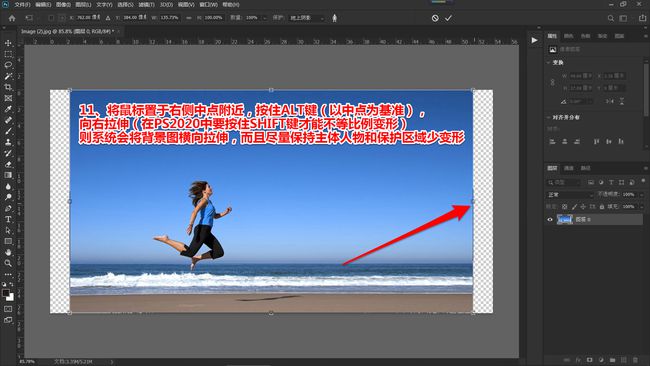
Task: Open the Edit Toolbar three-dots button
Action: coord(8,274)
